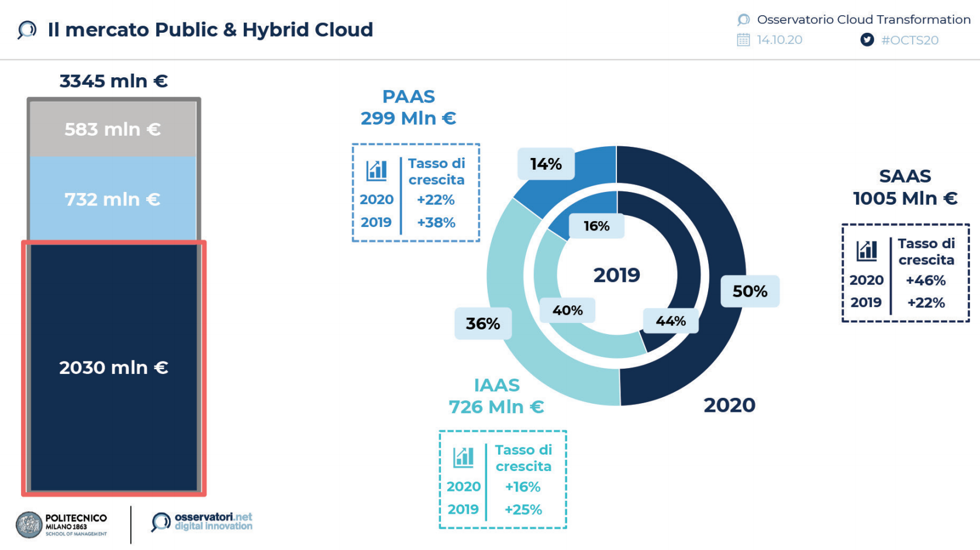Select the title 'Il mercato Public & Hybrid Cloud'

pyautogui.click(x=211, y=30)
